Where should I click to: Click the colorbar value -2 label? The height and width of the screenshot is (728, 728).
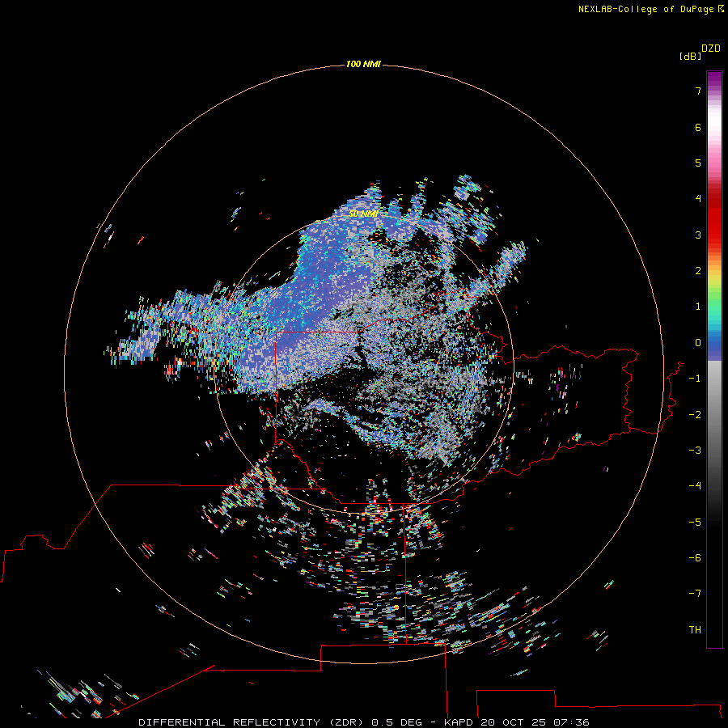695,415
